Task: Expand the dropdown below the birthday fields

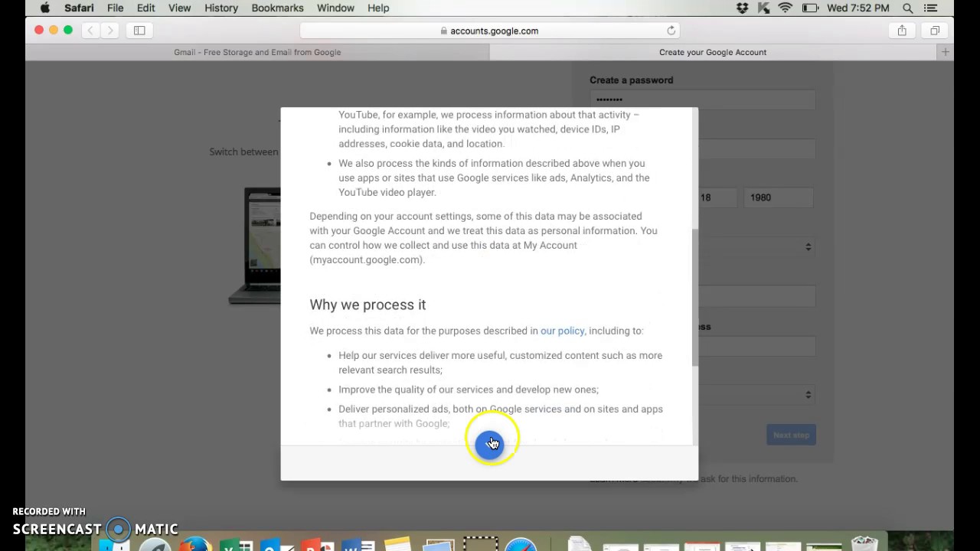Action: pos(756,246)
